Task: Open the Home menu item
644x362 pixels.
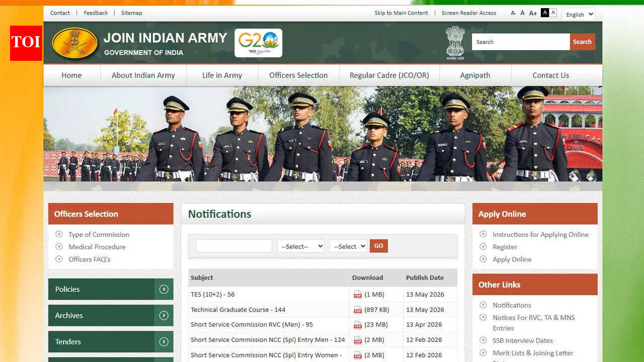Action: pyautogui.click(x=71, y=75)
